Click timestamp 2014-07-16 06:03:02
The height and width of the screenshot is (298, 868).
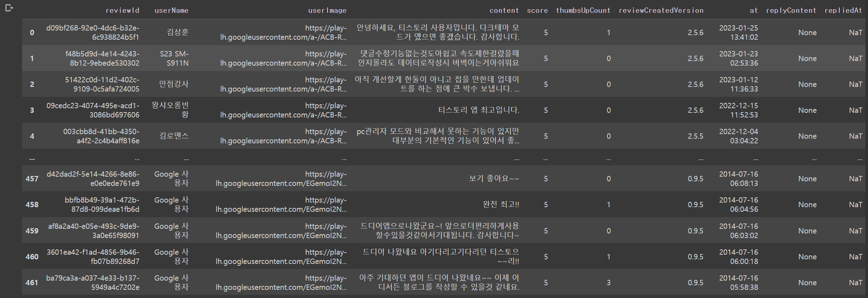coord(738,231)
